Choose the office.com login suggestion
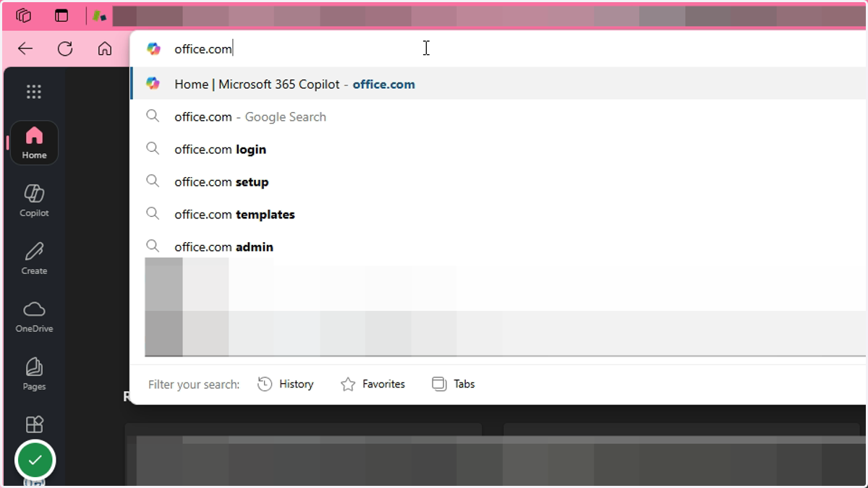The image size is (868, 488). (x=498, y=149)
